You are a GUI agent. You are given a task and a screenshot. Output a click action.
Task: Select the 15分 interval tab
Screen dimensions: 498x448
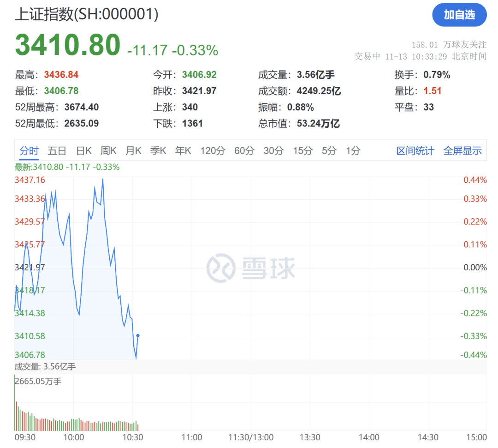pyautogui.click(x=302, y=151)
